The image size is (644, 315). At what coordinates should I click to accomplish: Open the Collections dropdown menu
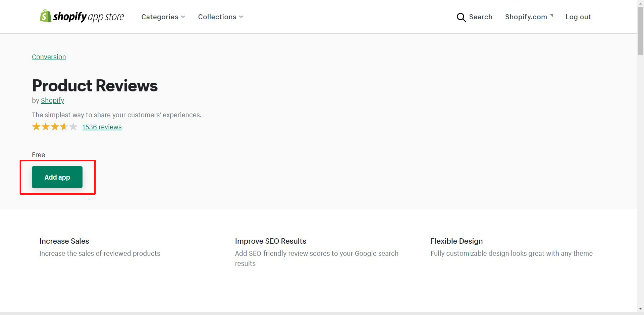[221, 17]
